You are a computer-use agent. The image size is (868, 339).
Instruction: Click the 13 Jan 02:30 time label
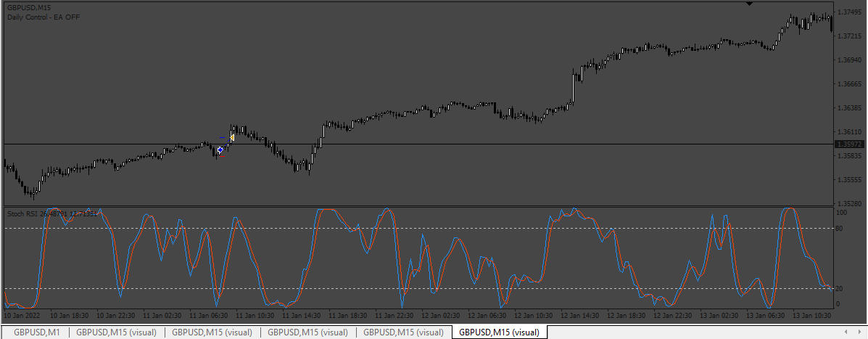(x=721, y=315)
